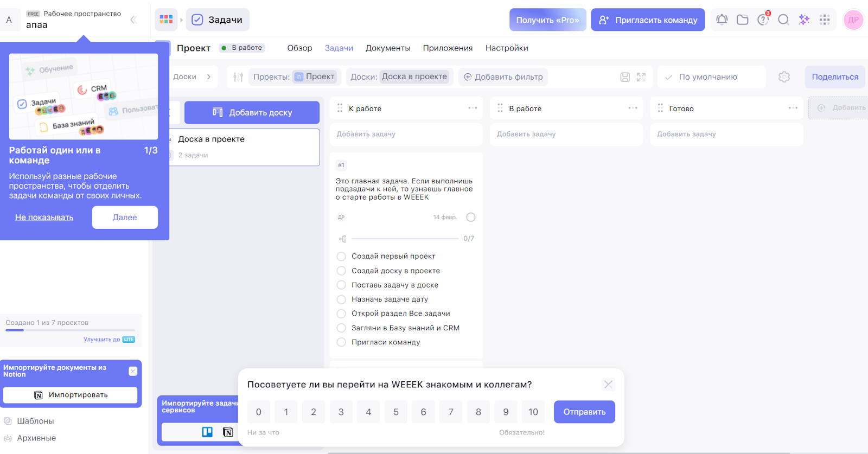Screen dimensions: 868x454
Task: Open Задачи section switcher
Action: 218,20
